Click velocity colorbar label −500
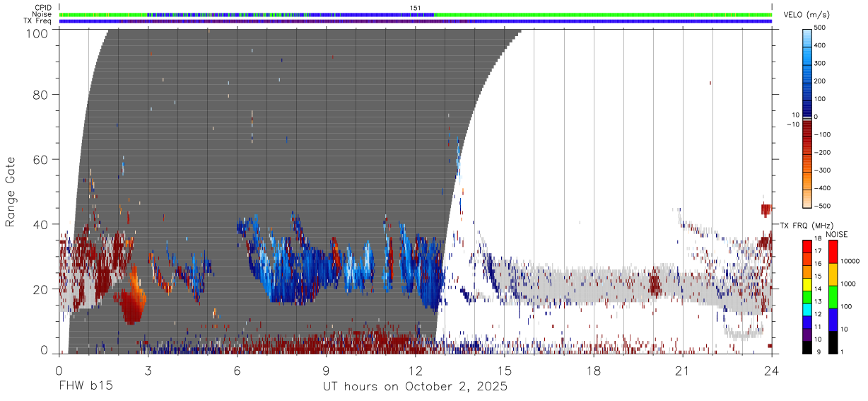868x401 pixels. coord(823,206)
